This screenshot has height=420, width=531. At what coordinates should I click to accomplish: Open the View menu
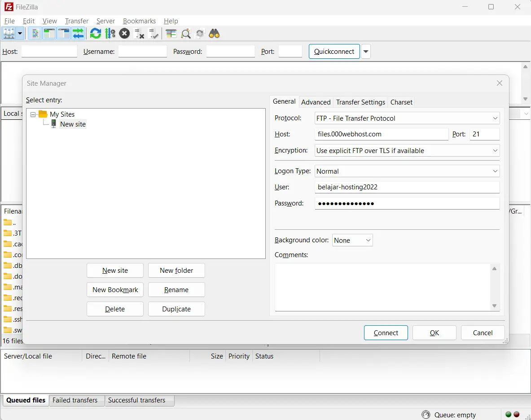point(50,21)
